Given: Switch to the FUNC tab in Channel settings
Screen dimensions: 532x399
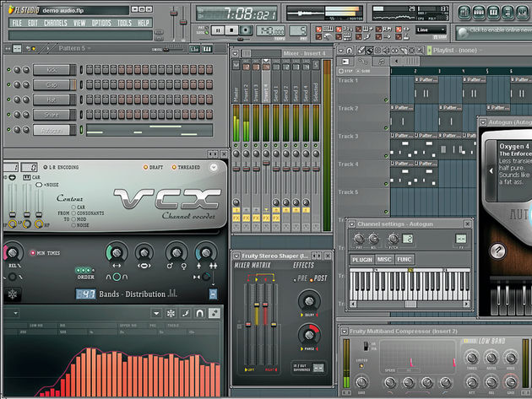Looking at the screenshot, I should click(404, 260).
